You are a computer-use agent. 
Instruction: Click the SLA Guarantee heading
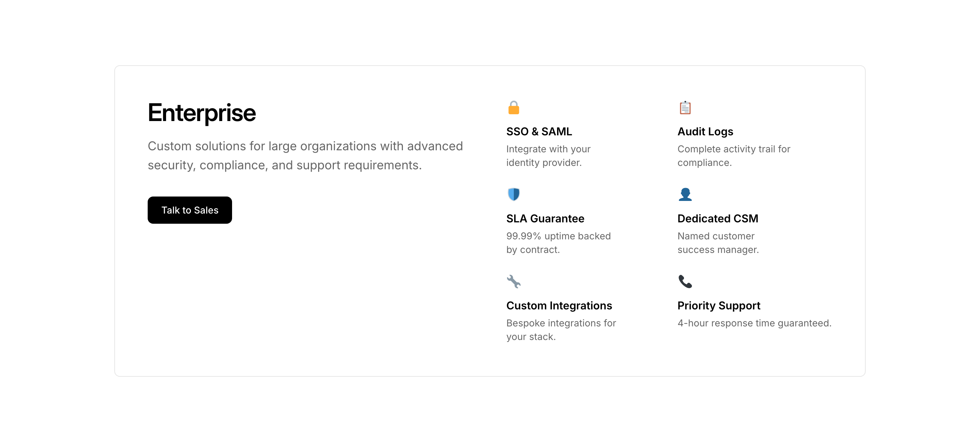pos(545,219)
